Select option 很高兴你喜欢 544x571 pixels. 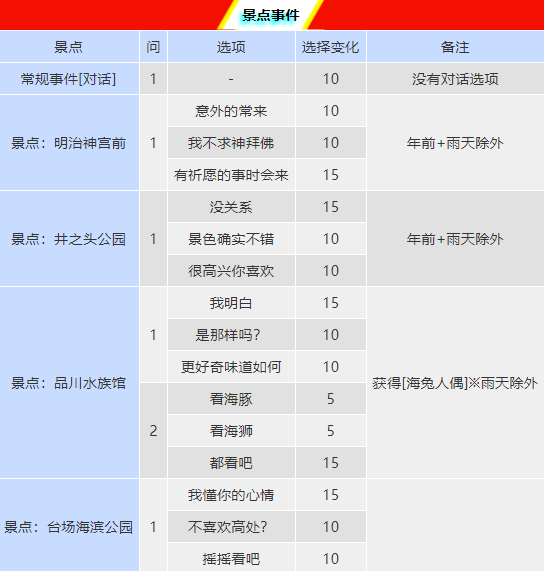click(x=231, y=271)
